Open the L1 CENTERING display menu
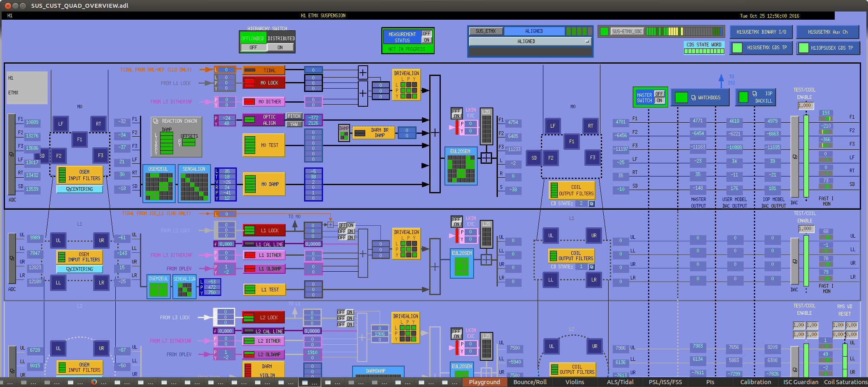This screenshot has height=387, width=868. click(x=80, y=269)
